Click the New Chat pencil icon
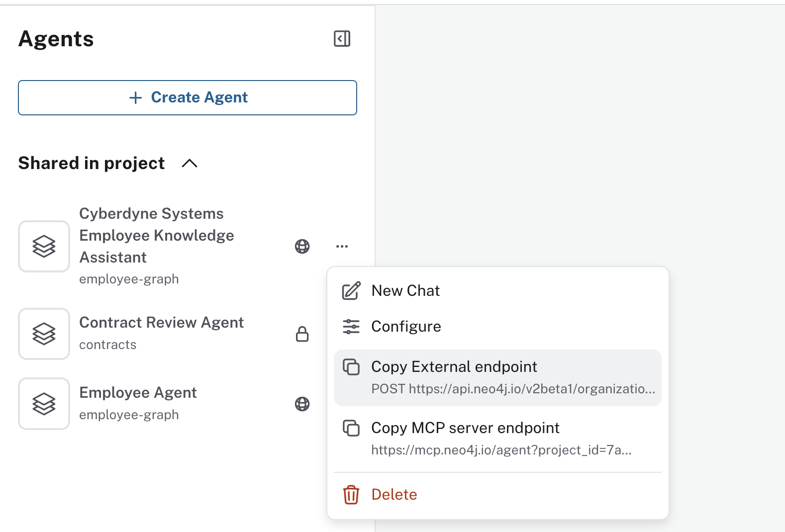The width and height of the screenshot is (785, 532). 351,291
